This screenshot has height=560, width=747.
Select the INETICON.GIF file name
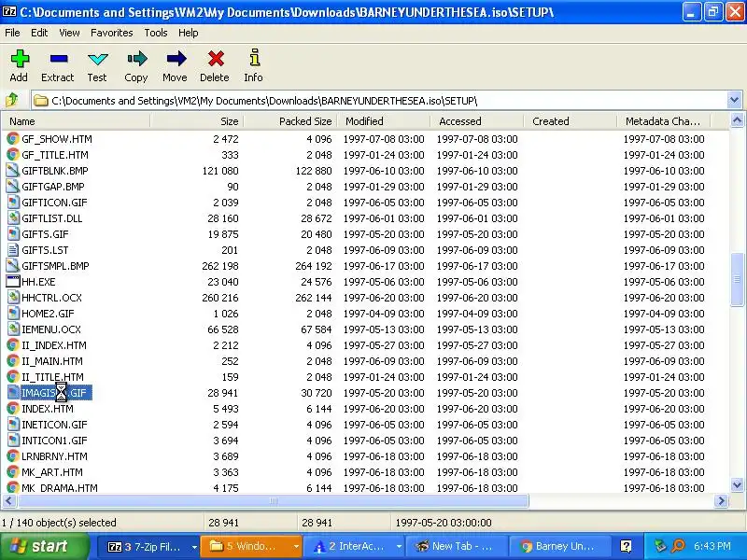(x=54, y=425)
